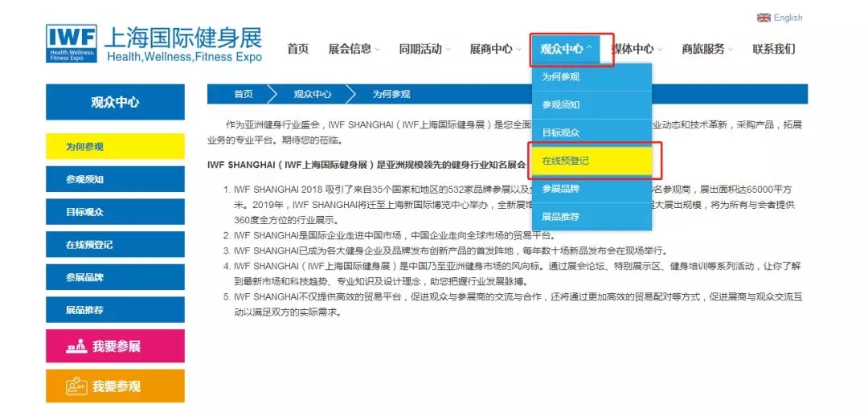
Task: Expand the chevron beside 展会信息
Action: pos(377,50)
